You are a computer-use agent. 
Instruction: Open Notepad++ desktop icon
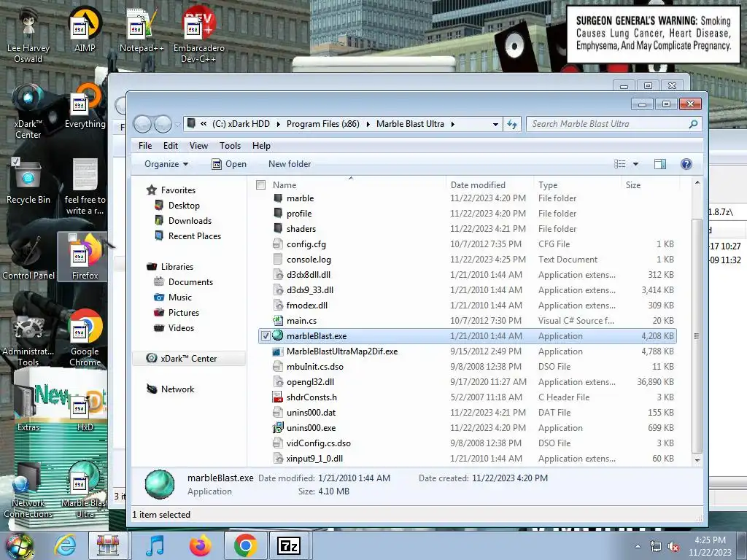pyautogui.click(x=142, y=30)
